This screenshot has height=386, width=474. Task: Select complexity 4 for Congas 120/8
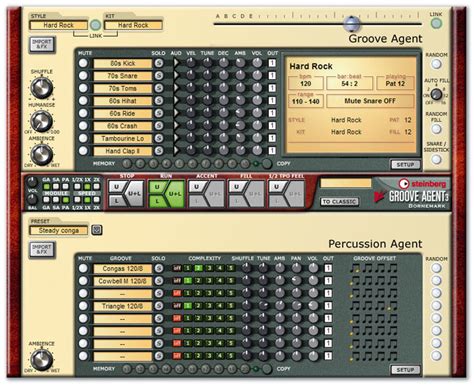click(220, 268)
